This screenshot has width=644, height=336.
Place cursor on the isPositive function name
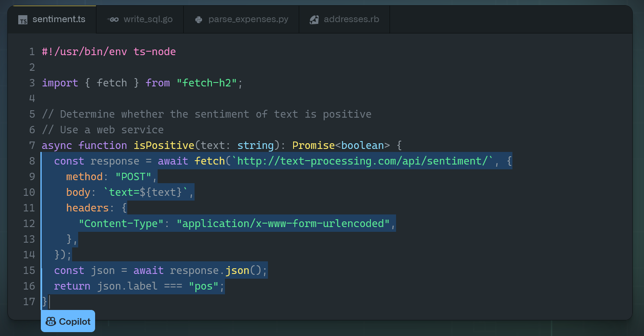click(x=165, y=145)
